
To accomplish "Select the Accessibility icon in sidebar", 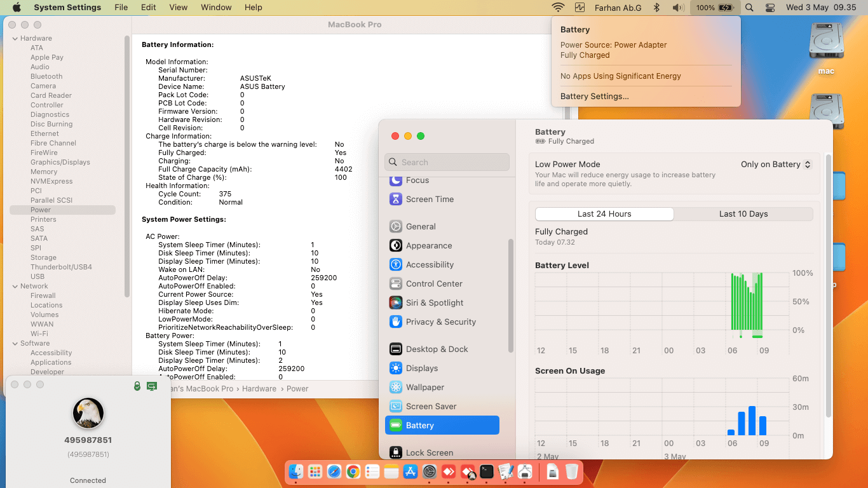I will (396, 265).
